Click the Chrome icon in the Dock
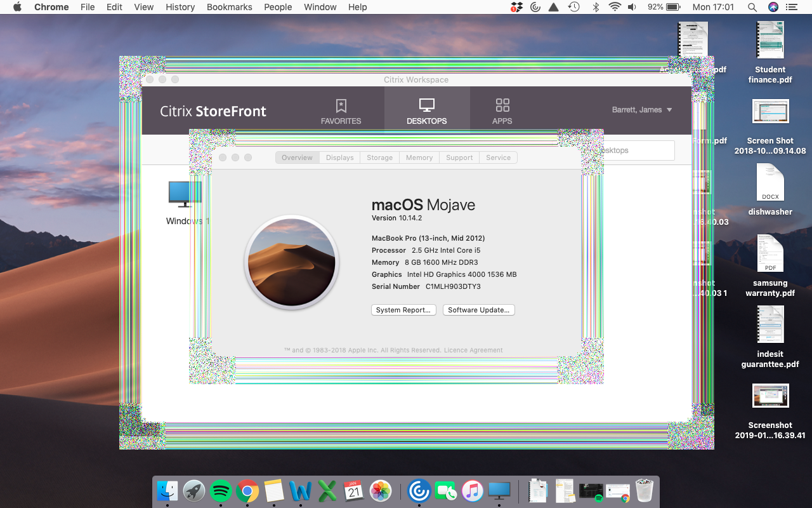Image resolution: width=812 pixels, height=508 pixels. pos(247,490)
